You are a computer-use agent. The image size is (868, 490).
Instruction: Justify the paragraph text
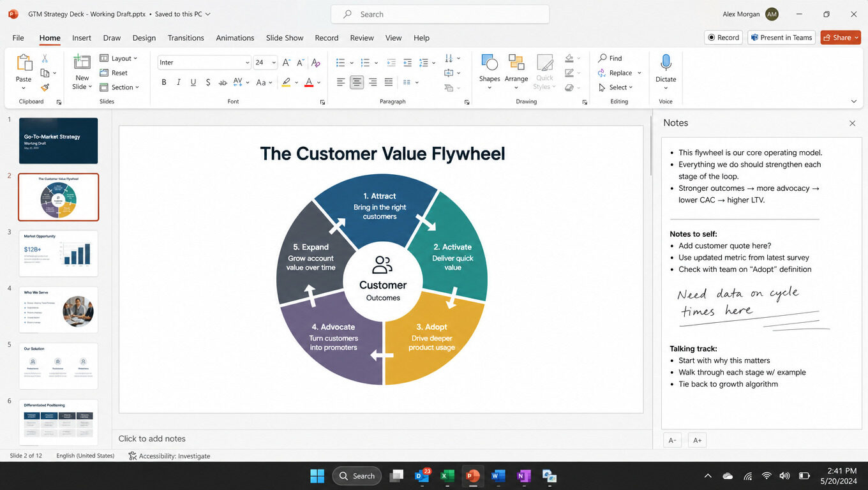(389, 82)
